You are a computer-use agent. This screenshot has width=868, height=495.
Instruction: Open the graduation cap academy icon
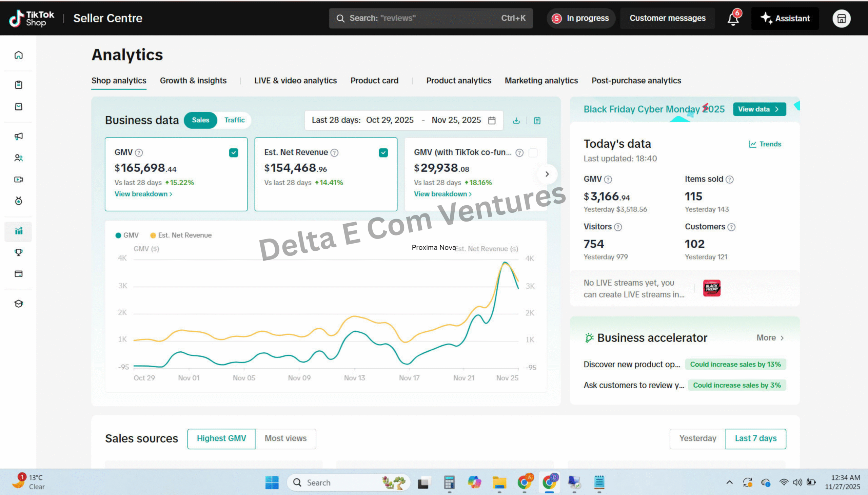click(x=19, y=304)
